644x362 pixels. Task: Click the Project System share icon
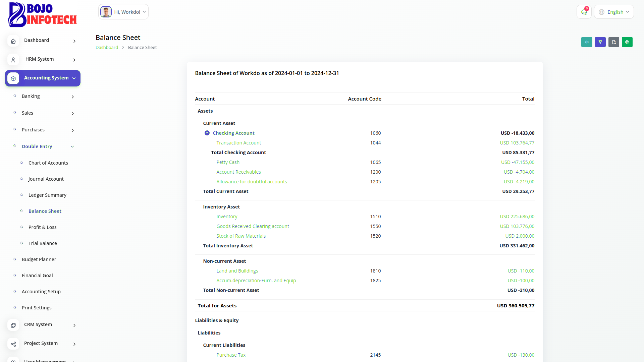click(13, 344)
